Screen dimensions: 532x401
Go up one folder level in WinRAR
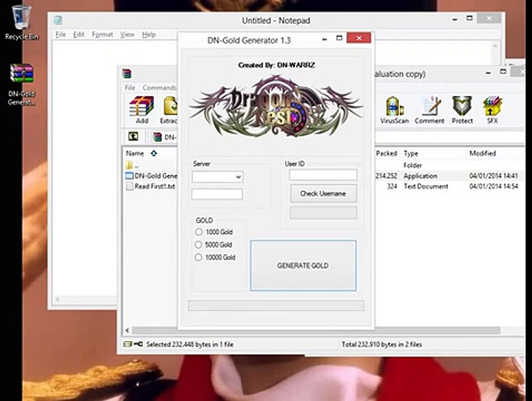(x=133, y=136)
